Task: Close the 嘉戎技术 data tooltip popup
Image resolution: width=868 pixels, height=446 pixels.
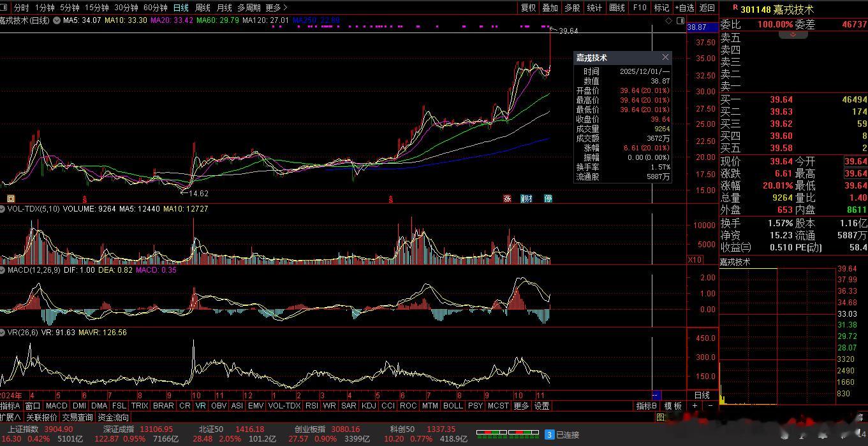Action: 665,57
